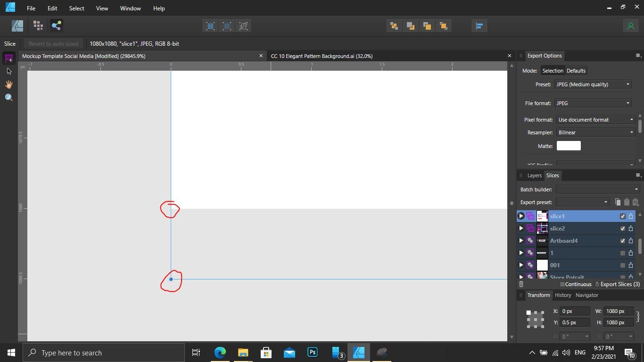Switch to the Layers tab
The image size is (644, 362).
point(534,175)
